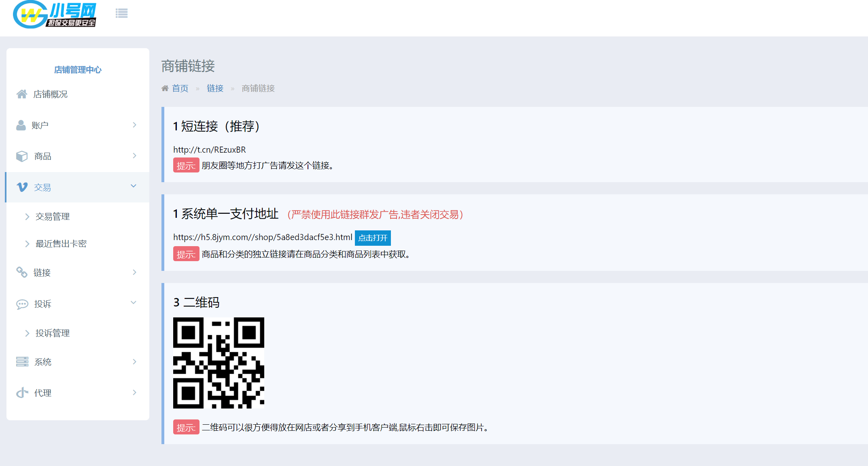The width and height of the screenshot is (868, 466).
Task: Click the 小号网 site logo
Action: point(55,15)
